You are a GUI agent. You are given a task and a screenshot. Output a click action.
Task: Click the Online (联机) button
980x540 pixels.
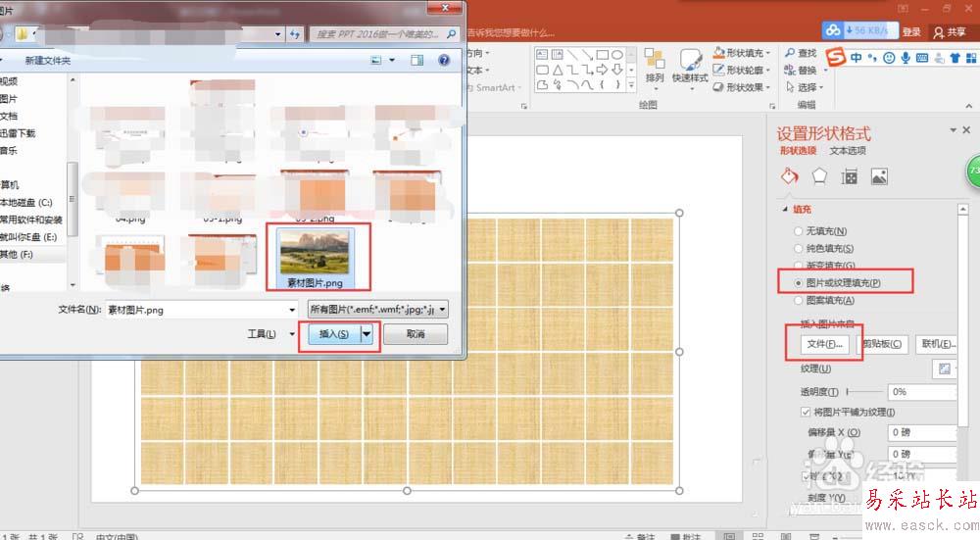pos(937,344)
